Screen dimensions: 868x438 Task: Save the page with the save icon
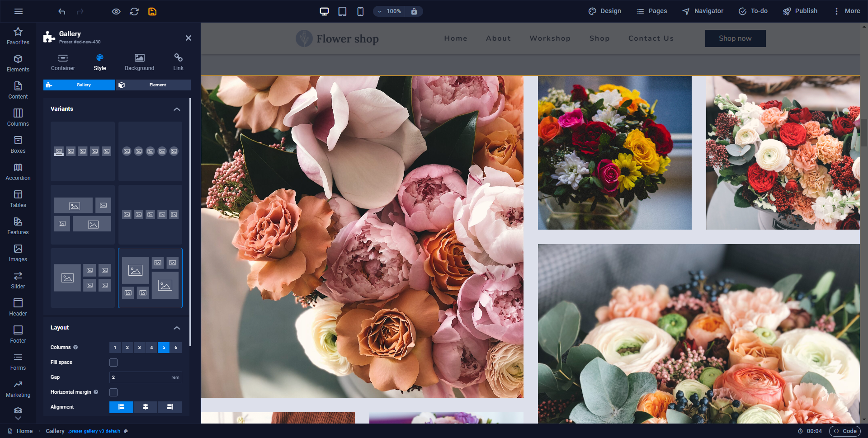tap(152, 11)
